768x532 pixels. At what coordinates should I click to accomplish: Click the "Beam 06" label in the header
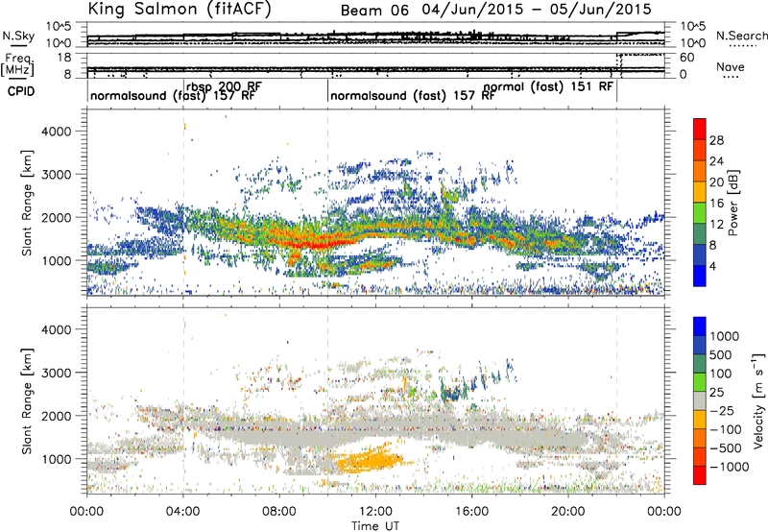click(374, 11)
